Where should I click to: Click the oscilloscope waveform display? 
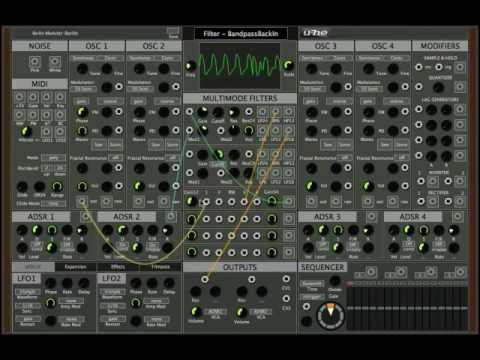click(x=240, y=65)
